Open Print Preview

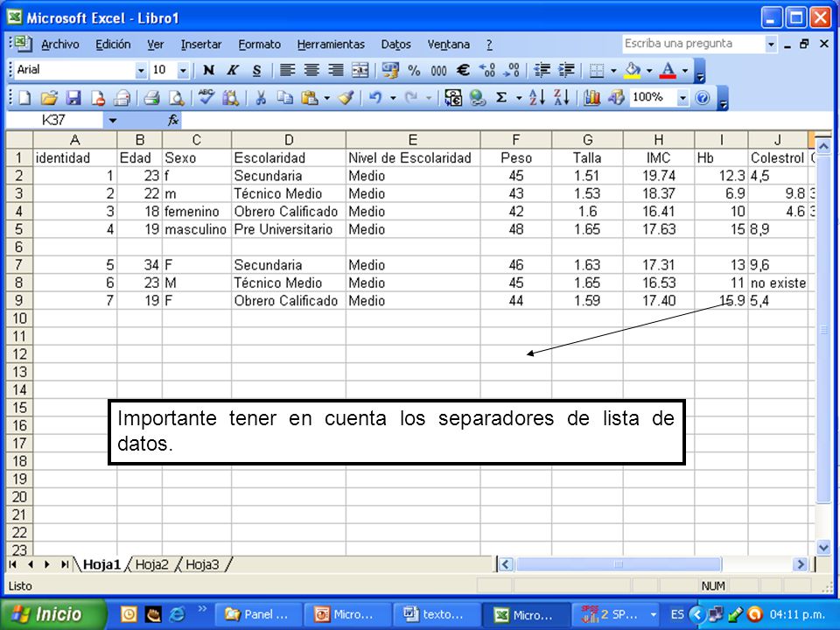tap(176, 98)
